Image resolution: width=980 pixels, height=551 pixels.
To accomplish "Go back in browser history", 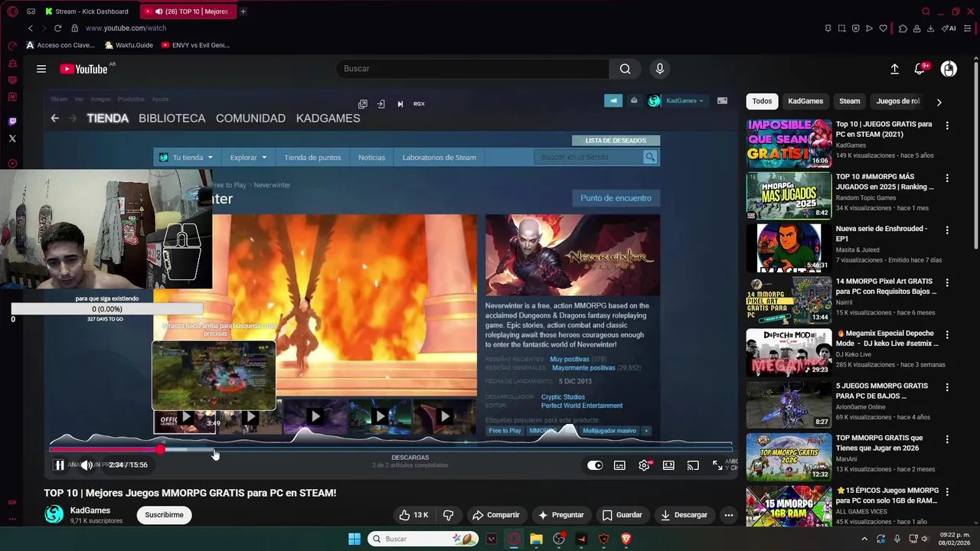I will pyautogui.click(x=31, y=28).
